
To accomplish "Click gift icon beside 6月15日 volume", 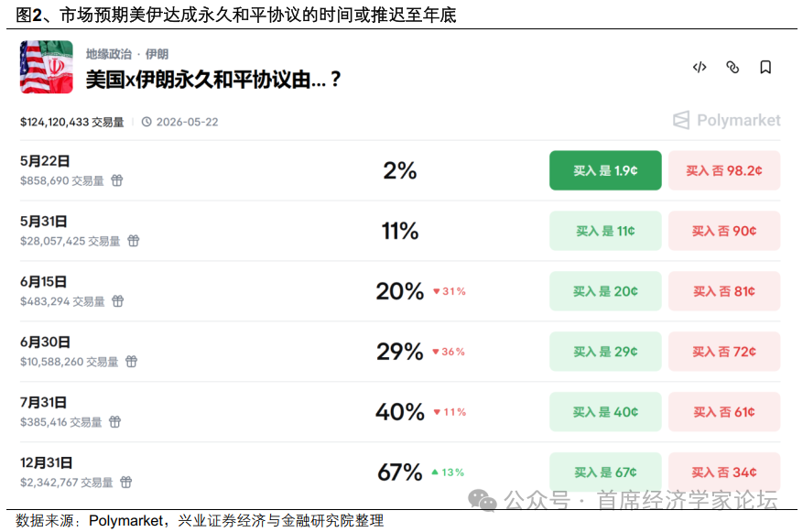I will [x=118, y=301].
